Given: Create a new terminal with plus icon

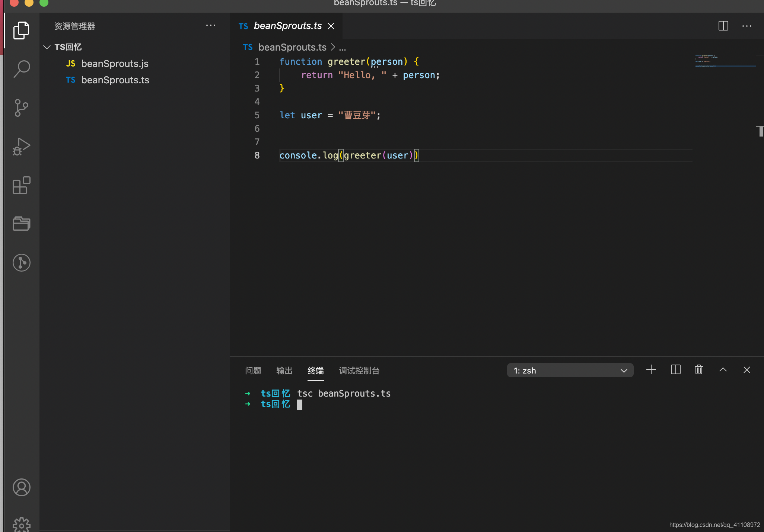Looking at the screenshot, I should (651, 370).
